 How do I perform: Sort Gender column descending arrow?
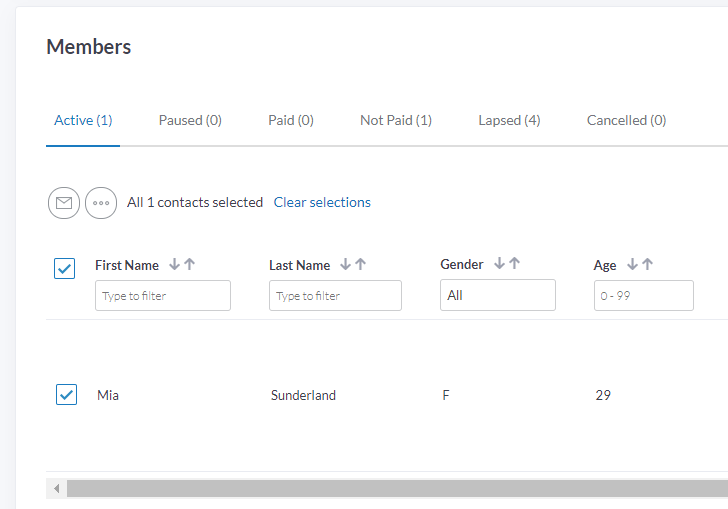499,263
